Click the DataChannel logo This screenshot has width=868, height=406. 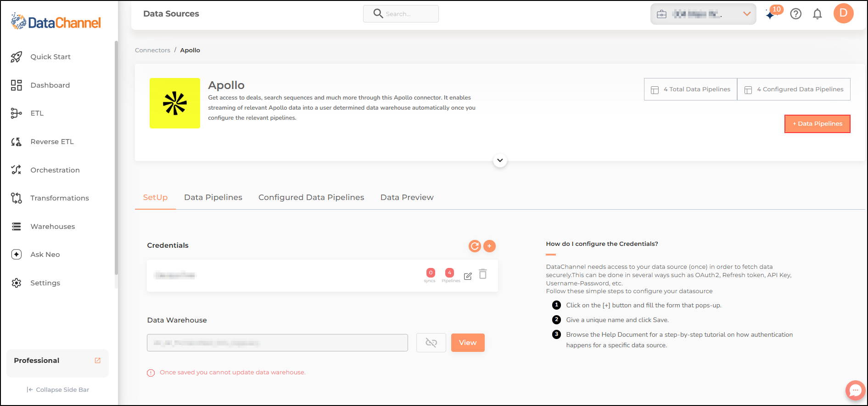click(56, 22)
